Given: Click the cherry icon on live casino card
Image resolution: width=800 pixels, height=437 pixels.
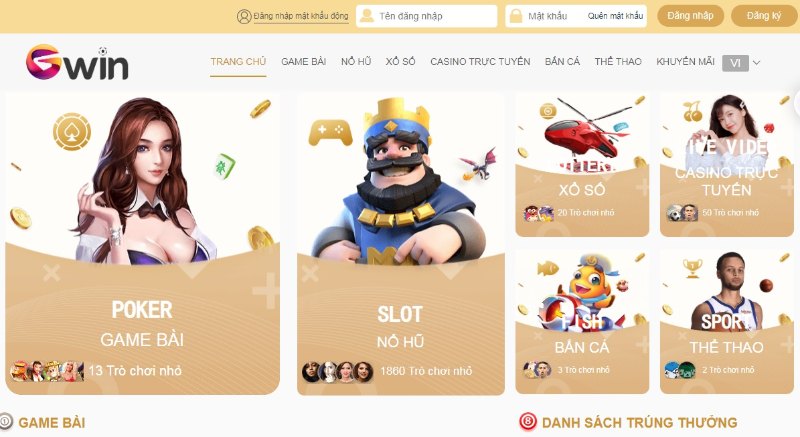Looking at the screenshot, I should [x=692, y=112].
